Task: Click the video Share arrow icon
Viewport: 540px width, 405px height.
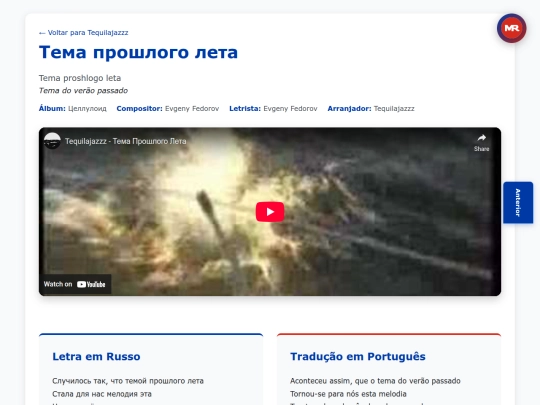Action: 481,138
